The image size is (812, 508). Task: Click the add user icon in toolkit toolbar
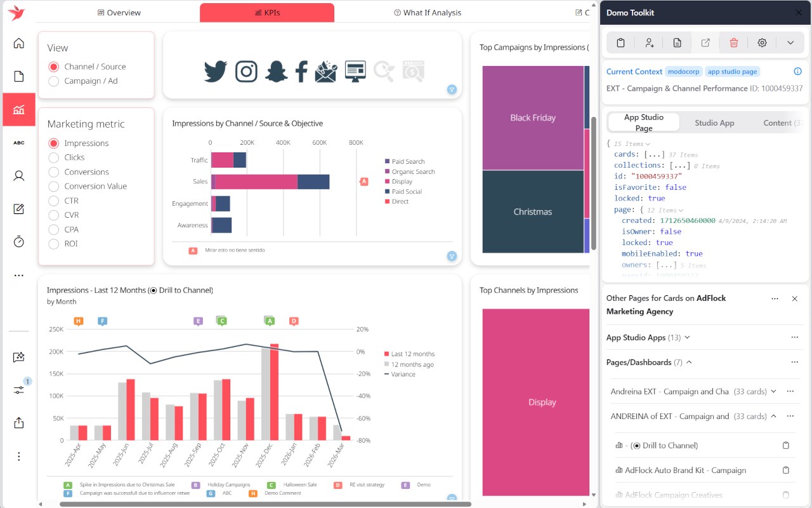point(650,43)
